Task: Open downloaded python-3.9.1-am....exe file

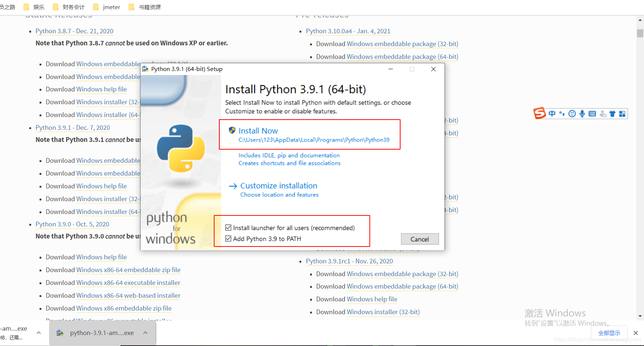Action: pyautogui.click(x=102, y=333)
